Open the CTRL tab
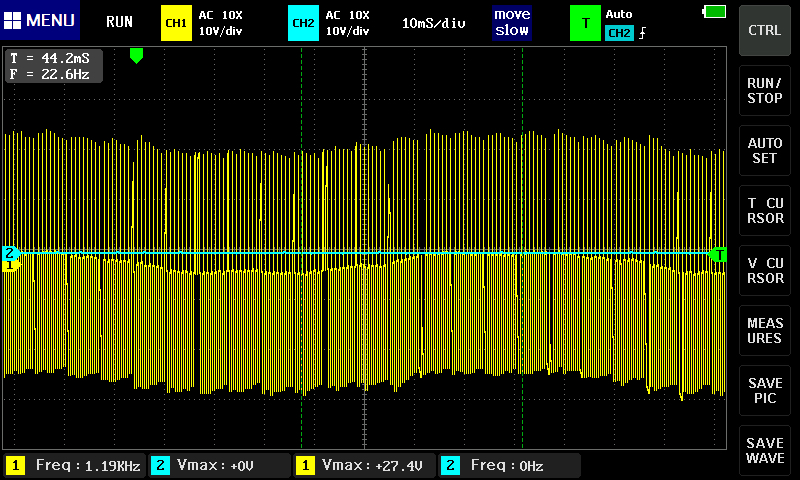Image resolution: width=800 pixels, height=480 pixels. (x=765, y=30)
